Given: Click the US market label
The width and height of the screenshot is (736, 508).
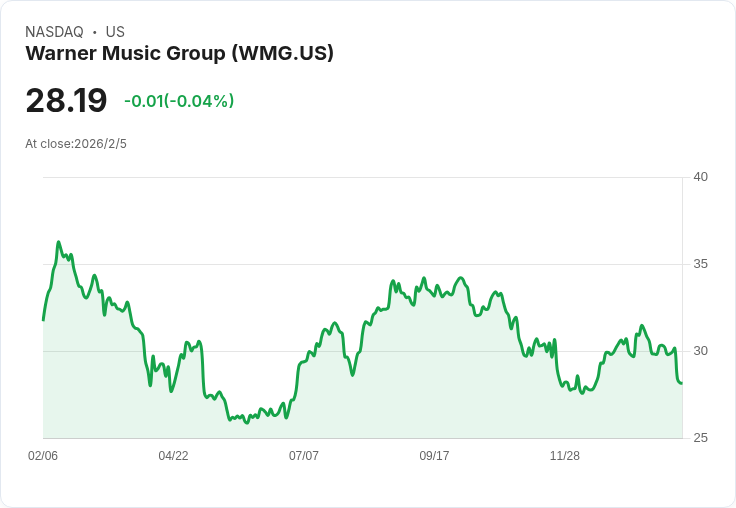Looking at the screenshot, I should tap(115, 32).
